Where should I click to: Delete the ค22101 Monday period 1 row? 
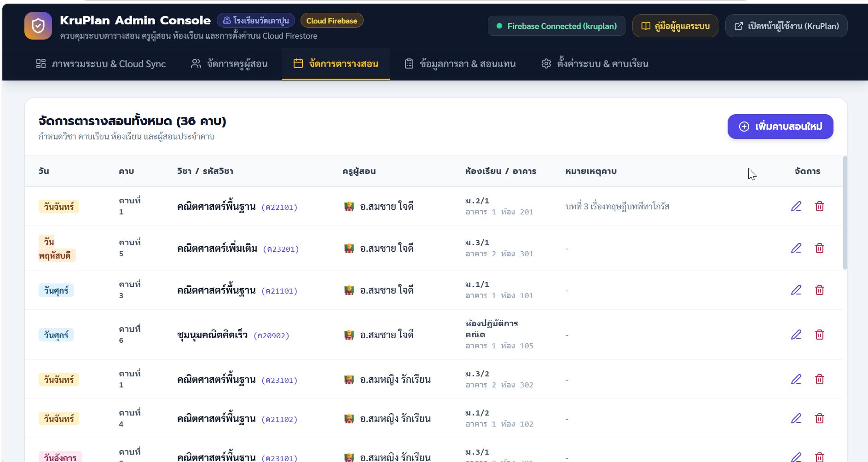820,206
